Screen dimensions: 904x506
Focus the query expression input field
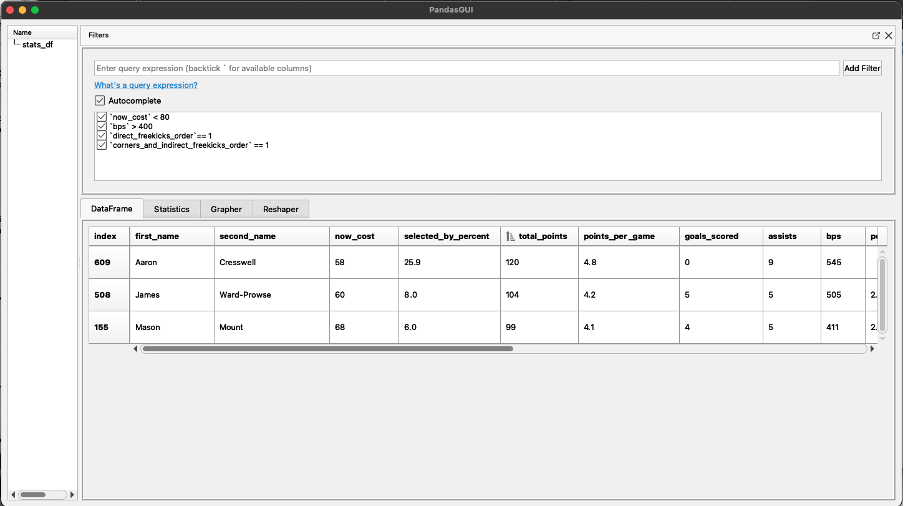(466, 68)
